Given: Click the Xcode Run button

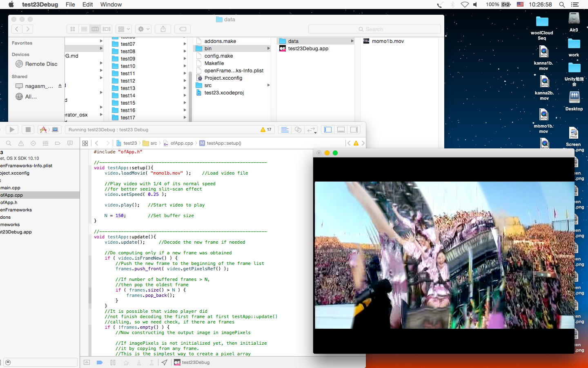Looking at the screenshot, I should point(12,130).
